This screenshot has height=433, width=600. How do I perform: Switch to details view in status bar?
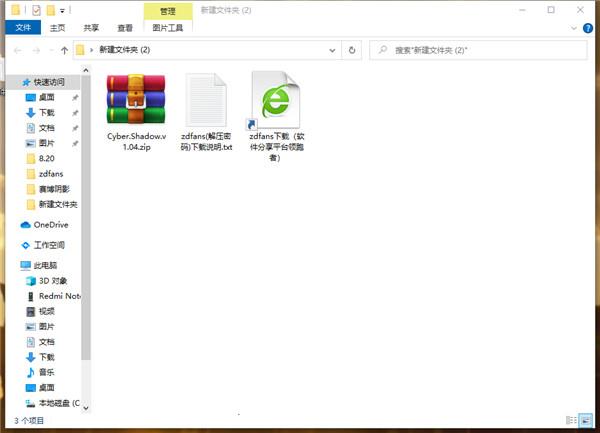coord(571,420)
